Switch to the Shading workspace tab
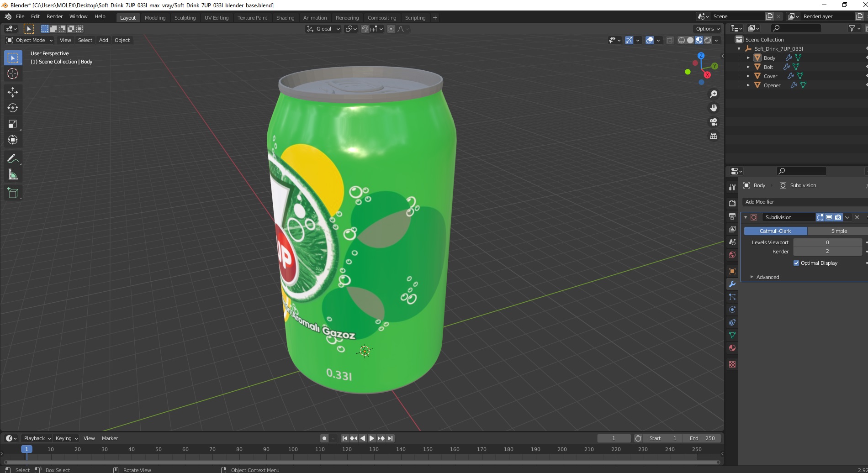Image resolution: width=868 pixels, height=473 pixels. [285, 18]
